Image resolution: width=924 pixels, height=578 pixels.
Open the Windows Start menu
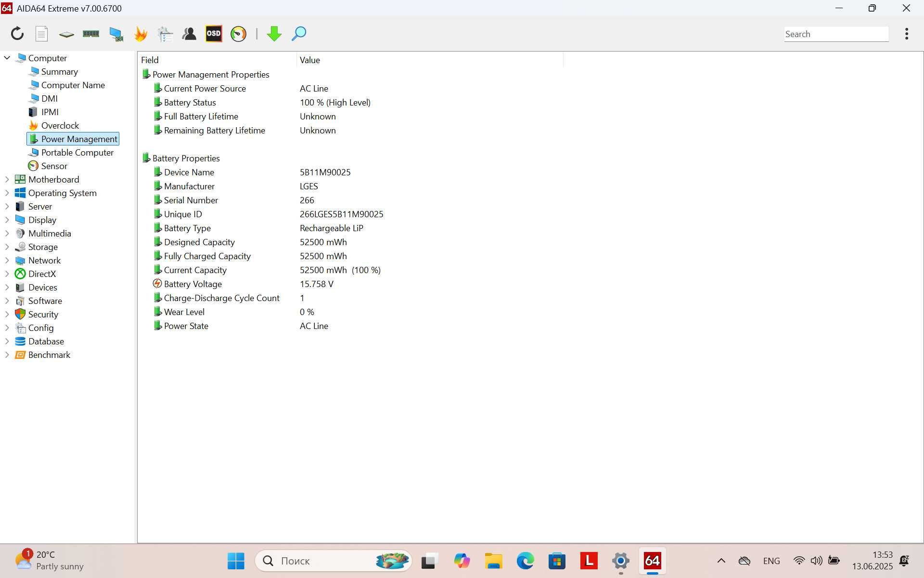tap(236, 561)
